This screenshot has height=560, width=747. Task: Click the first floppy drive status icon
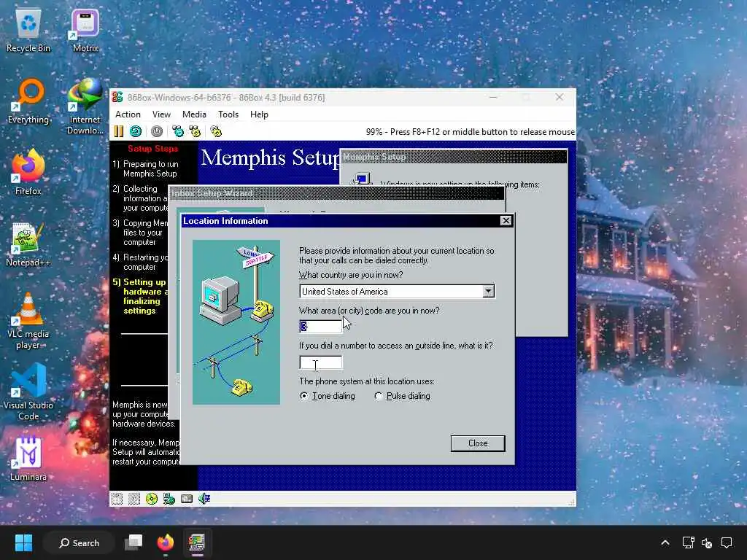click(x=117, y=499)
